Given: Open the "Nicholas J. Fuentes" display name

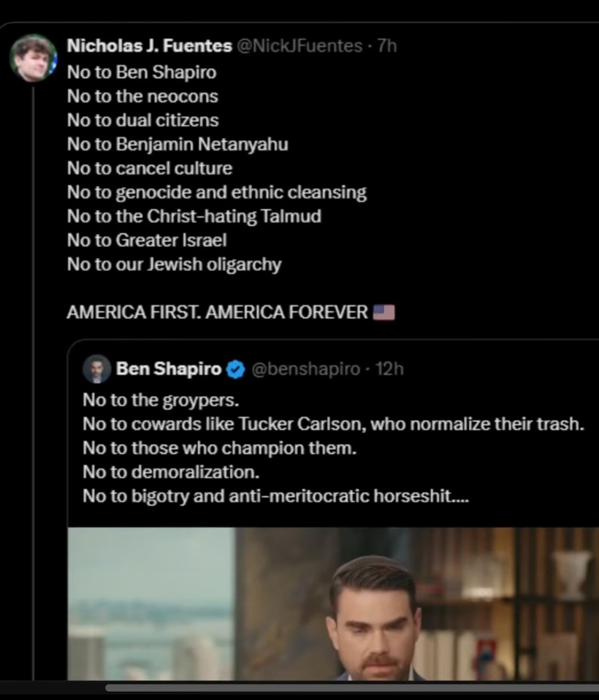Looking at the screenshot, I should point(148,46).
